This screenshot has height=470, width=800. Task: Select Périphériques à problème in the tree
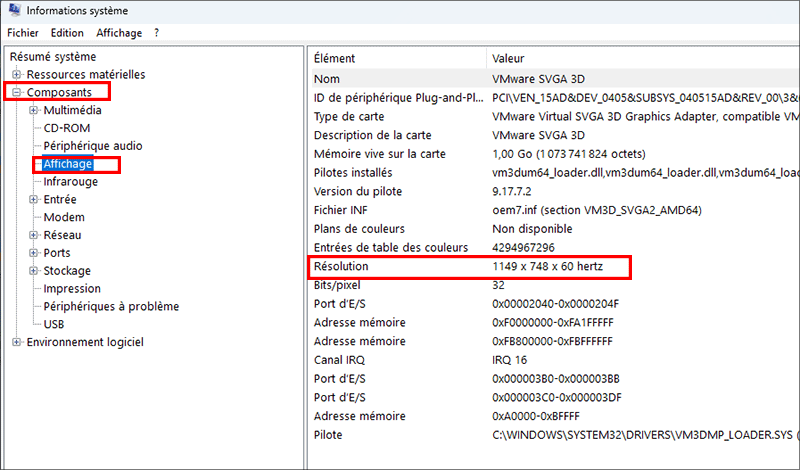coord(111,307)
